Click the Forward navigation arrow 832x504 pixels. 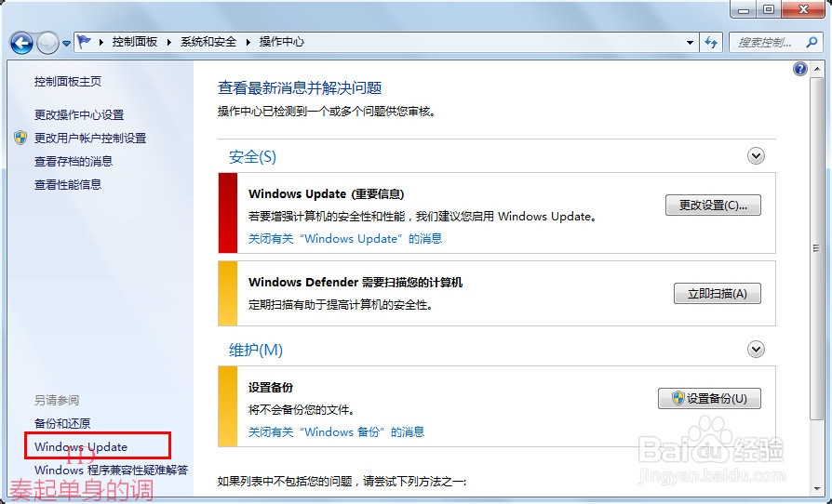click(47, 43)
